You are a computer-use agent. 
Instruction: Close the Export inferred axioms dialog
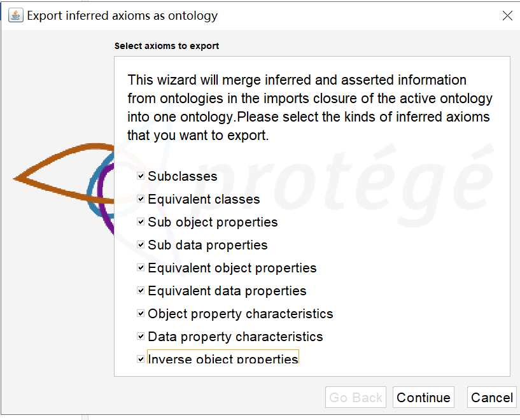(507, 15)
